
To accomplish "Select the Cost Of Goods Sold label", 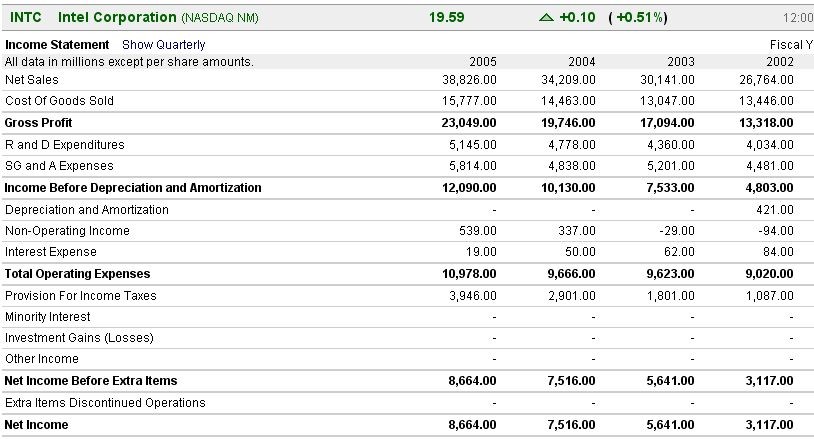I will point(59,101).
